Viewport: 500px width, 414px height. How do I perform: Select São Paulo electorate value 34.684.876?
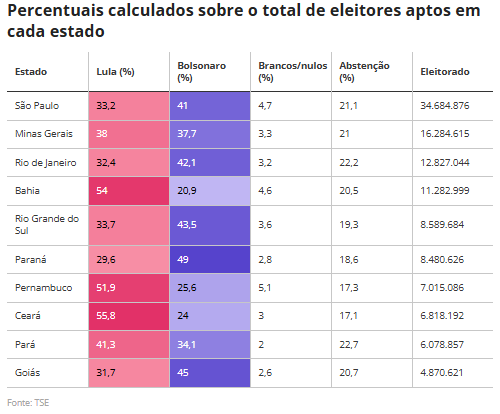coord(445,106)
